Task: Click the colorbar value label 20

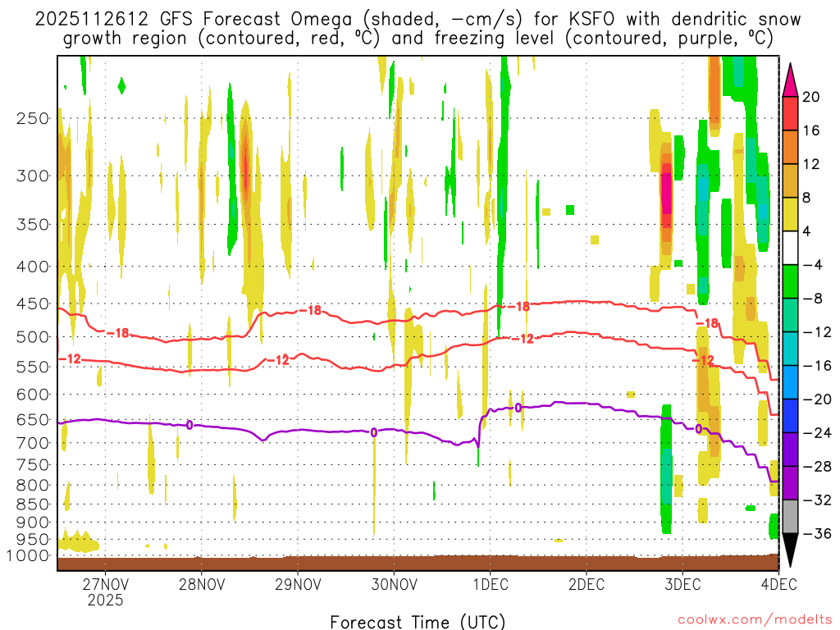Action: (x=811, y=97)
